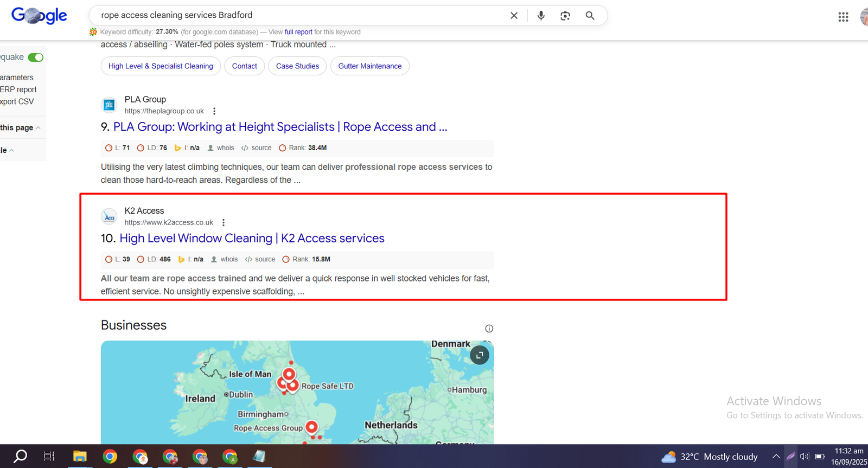Select the Gutter Maintenance sitelink chip
Screen dimensions: 868x468
369,66
